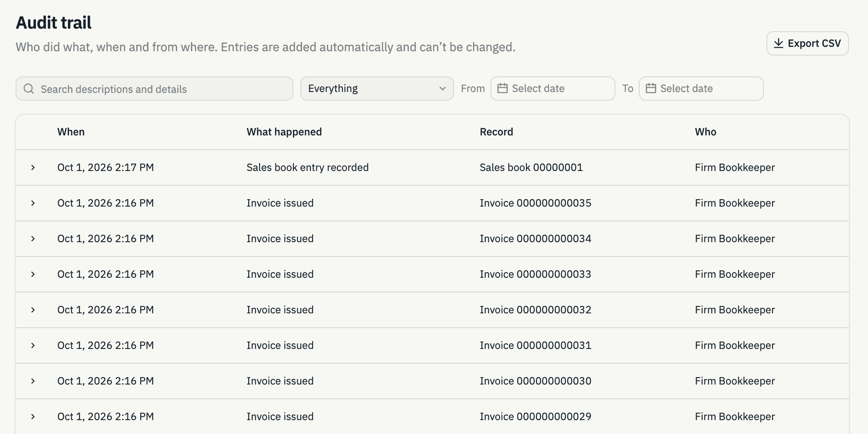Expand the row for Invoice 000000000030
The height and width of the screenshot is (434, 868).
[33, 381]
